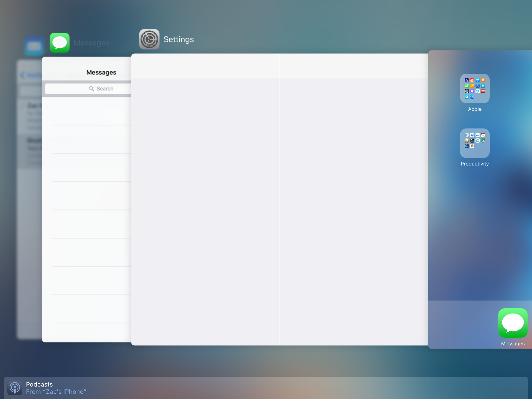The height and width of the screenshot is (399, 532).
Task: Open the Productivity folder
Action: (x=474, y=143)
